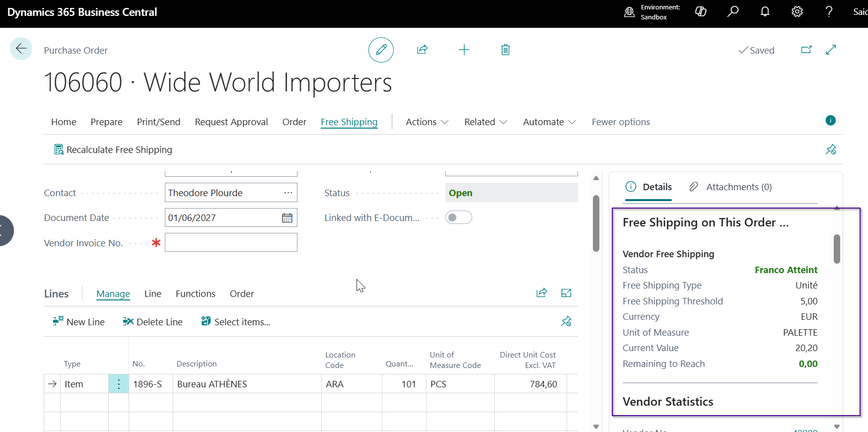Click the PCS unit of measure cell
The height and width of the screenshot is (432, 868).
(460, 384)
